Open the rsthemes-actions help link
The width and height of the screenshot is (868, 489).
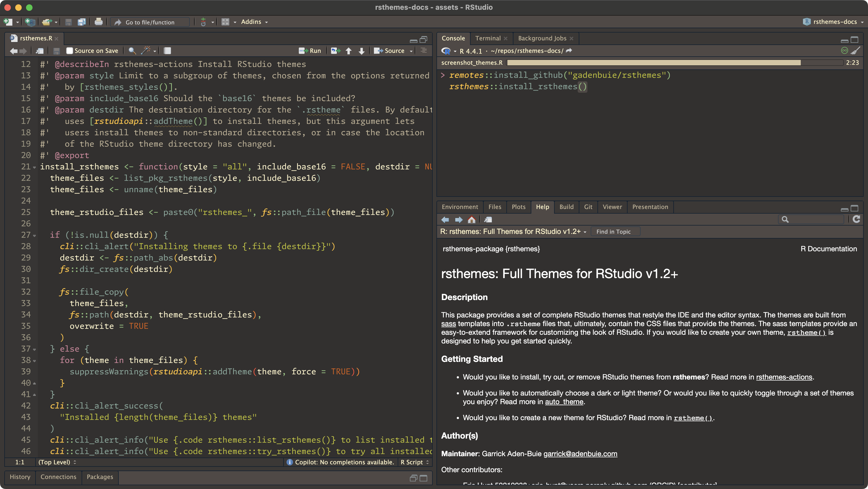click(x=784, y=377)
